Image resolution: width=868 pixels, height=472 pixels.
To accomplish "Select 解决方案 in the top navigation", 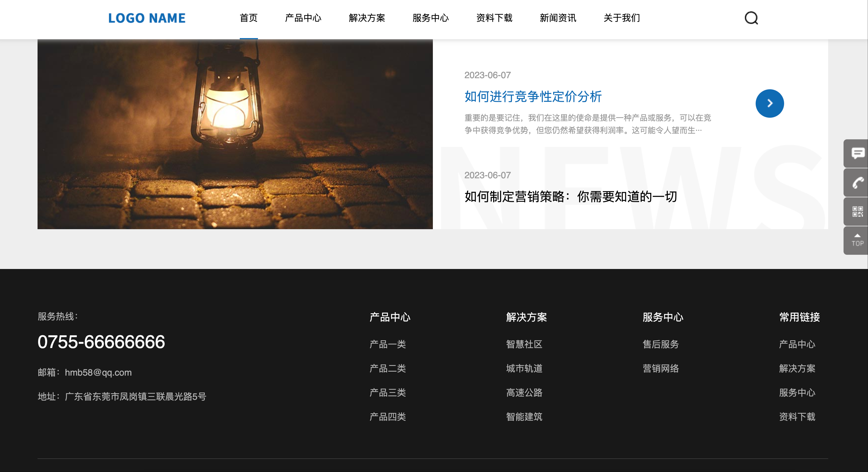I will click(367, 18).
